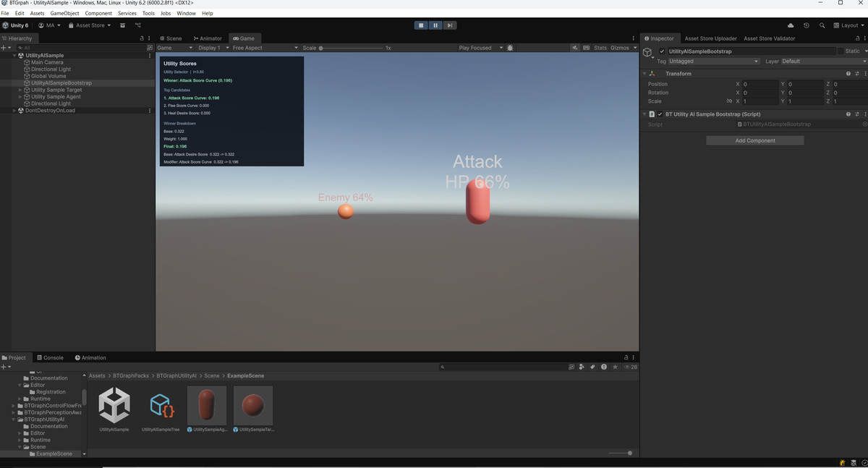Click Project search by import log type icon

point(604,367)
